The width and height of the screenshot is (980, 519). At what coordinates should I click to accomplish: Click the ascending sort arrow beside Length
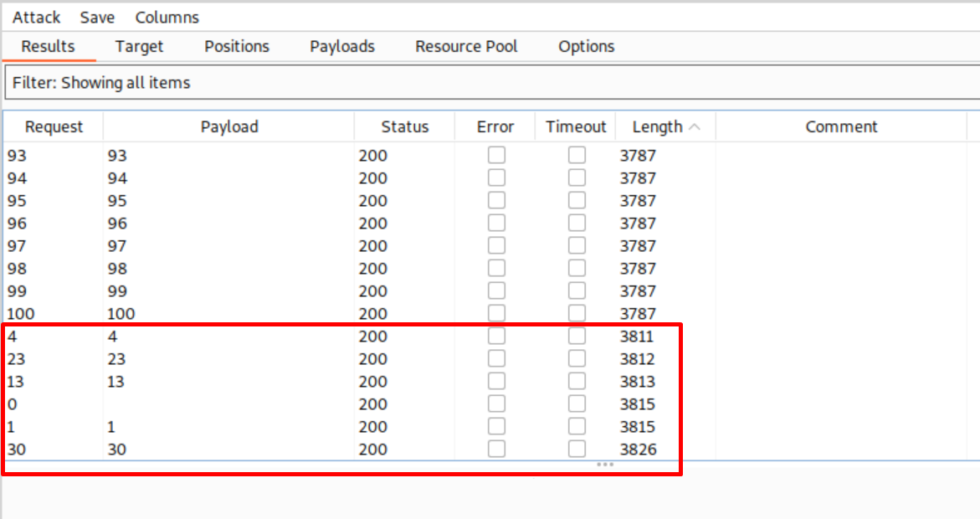pyautogui.click(x=694, y=127)
